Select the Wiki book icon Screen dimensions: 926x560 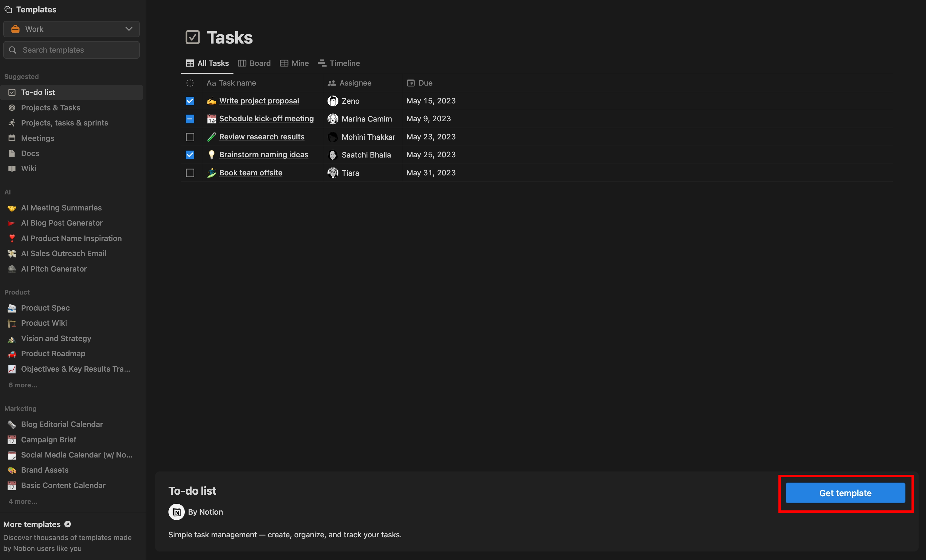pyautogui.click(x=12, y=168)
